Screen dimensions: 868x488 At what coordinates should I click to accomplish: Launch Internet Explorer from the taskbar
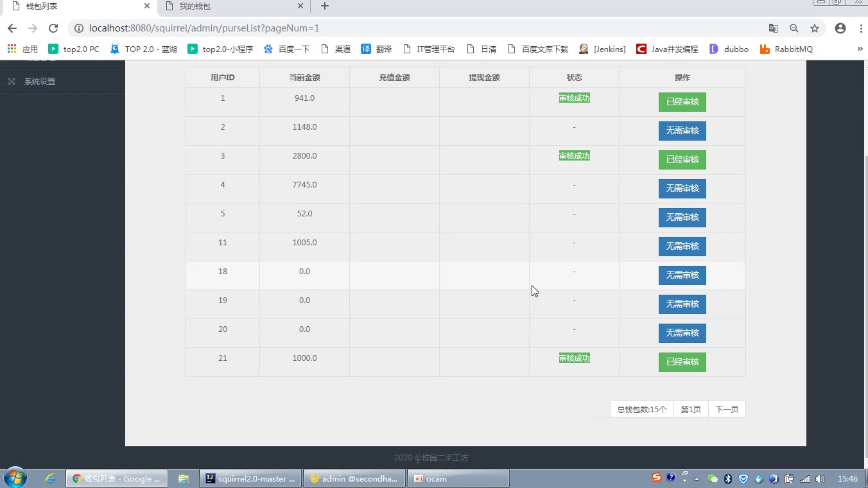(50, 478)
